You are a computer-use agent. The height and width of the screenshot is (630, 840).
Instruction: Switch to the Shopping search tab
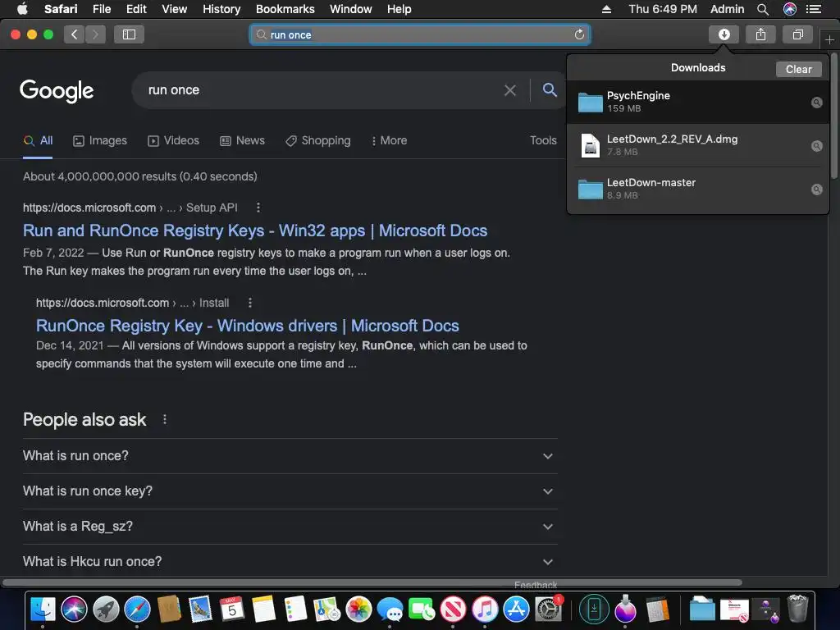318,140
